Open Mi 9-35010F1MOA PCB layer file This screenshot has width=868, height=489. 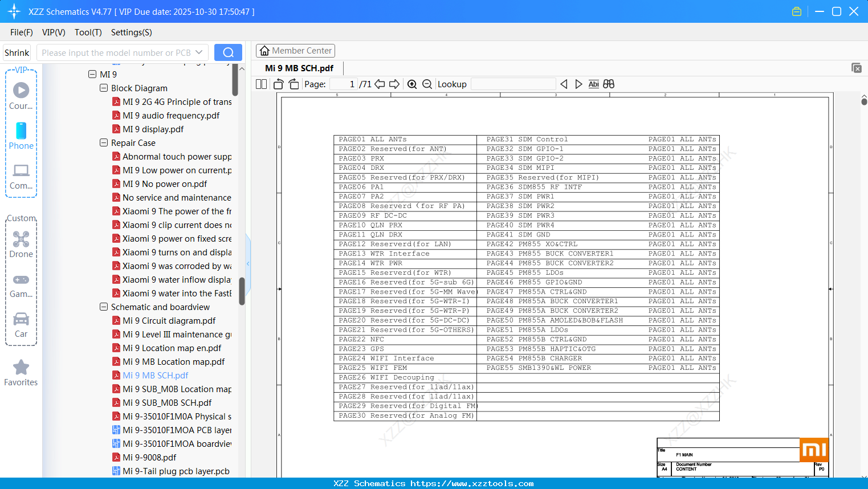point(172,430)
